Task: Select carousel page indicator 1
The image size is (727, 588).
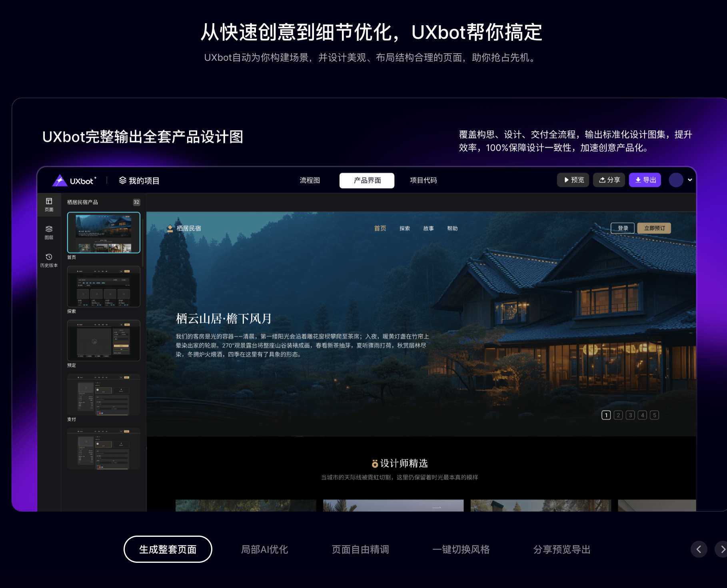Action: pos(606,415)
